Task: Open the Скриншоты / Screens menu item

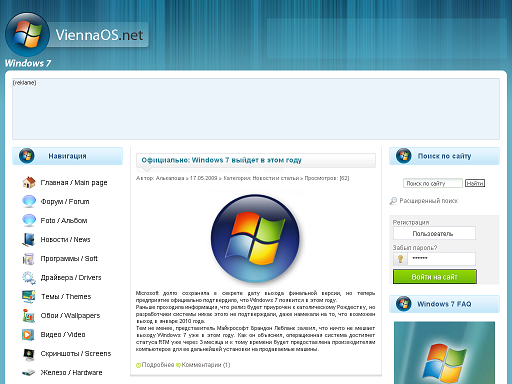Action: pos(76,353)
